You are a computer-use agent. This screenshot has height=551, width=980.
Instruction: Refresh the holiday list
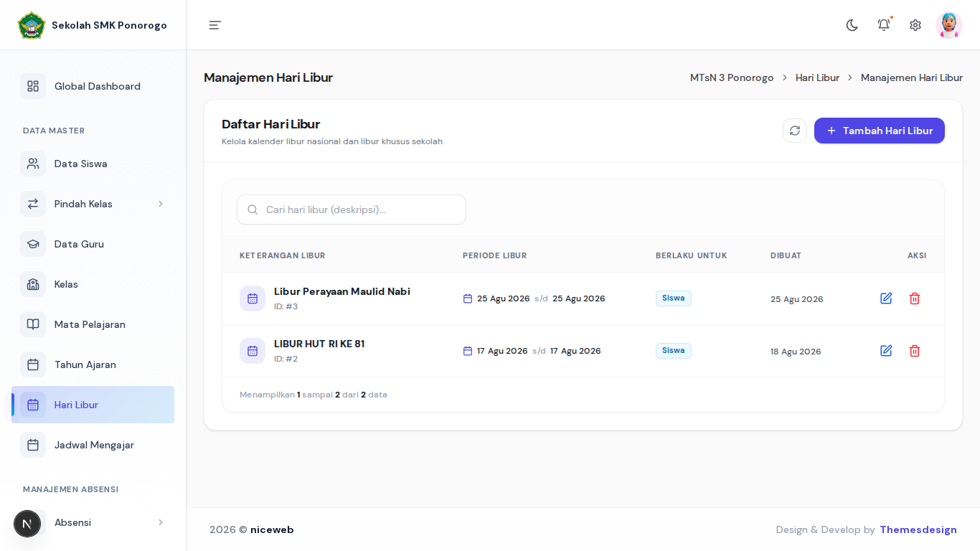click(795, 131)
